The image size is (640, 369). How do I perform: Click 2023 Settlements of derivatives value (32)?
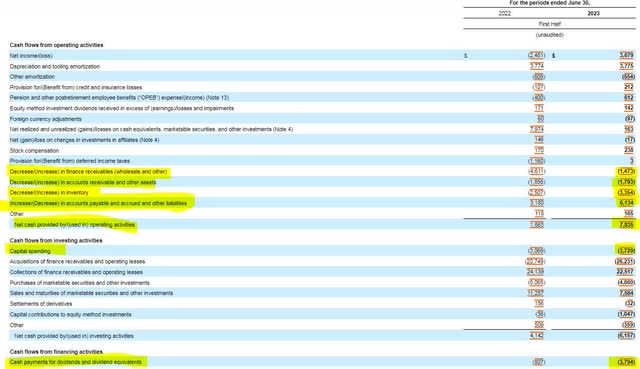coord(629,304)
